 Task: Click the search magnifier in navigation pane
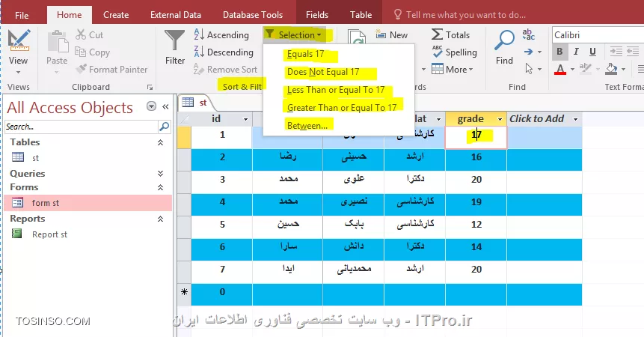pos(165,127)
